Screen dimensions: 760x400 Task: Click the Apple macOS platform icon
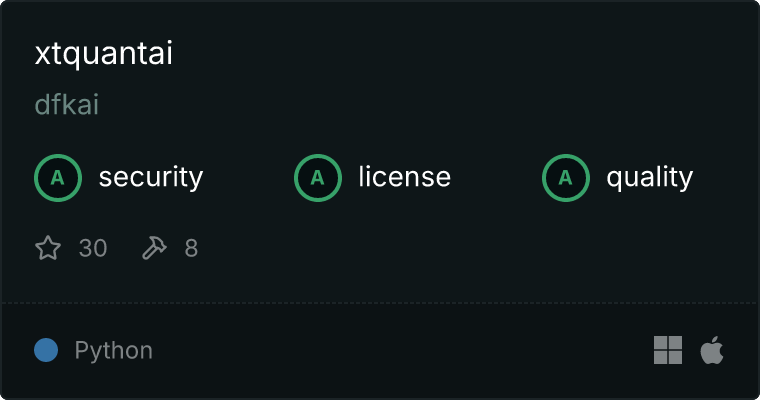[x=712, y=350]
